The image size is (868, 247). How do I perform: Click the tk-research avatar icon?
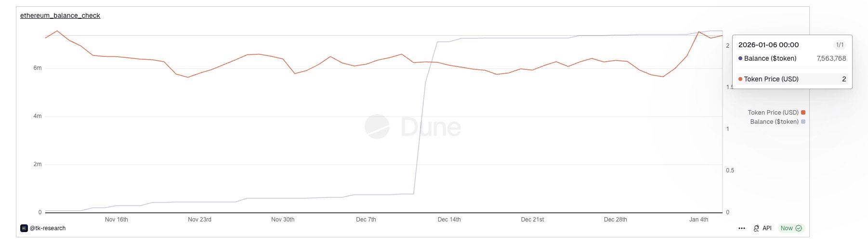click(24, 228)
